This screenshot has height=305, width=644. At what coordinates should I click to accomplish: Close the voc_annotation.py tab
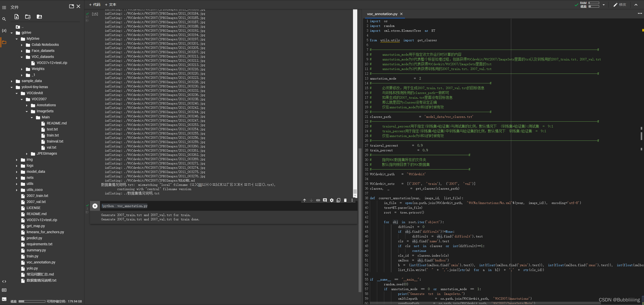point(401,14)
